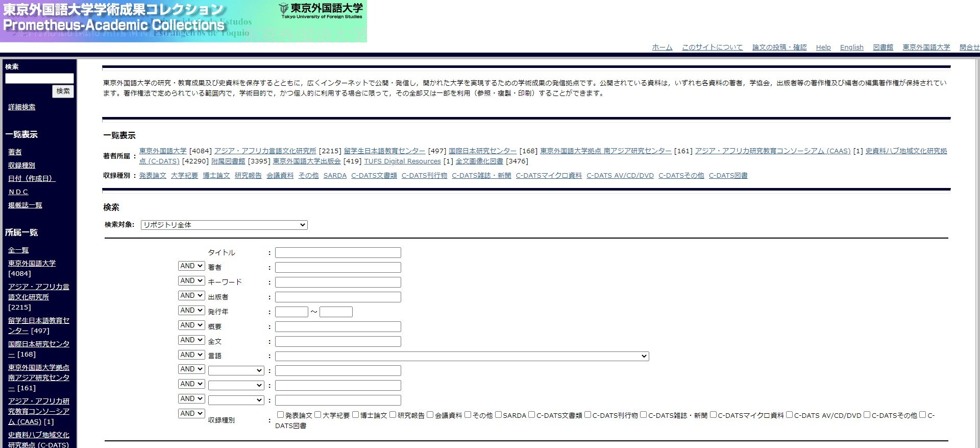Focus the 全文 input field
The image size is (980, 448).
(338, 342)
